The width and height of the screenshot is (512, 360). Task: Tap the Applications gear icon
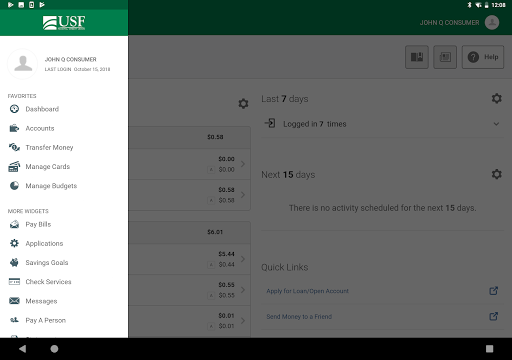[x=14, y=243]
